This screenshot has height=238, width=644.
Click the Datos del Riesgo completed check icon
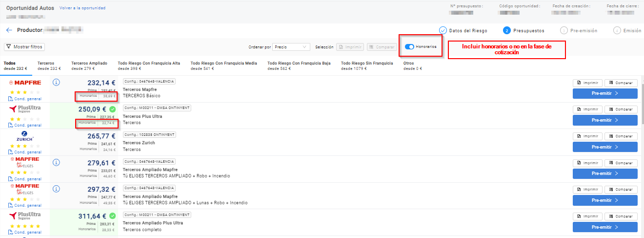(x=443, y=30)
